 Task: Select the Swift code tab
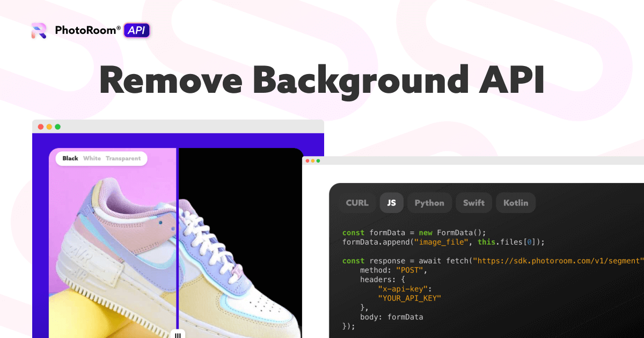pyautogui.click(x=473, y=202)
